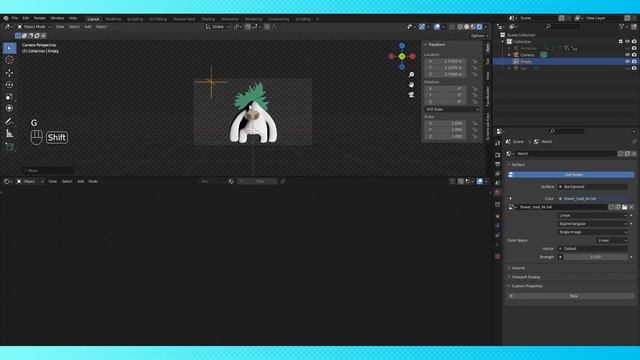Toggle snapping magnet in viewport header
The width and height of the screenshot is (640, 360).
[x=248, y=27]
